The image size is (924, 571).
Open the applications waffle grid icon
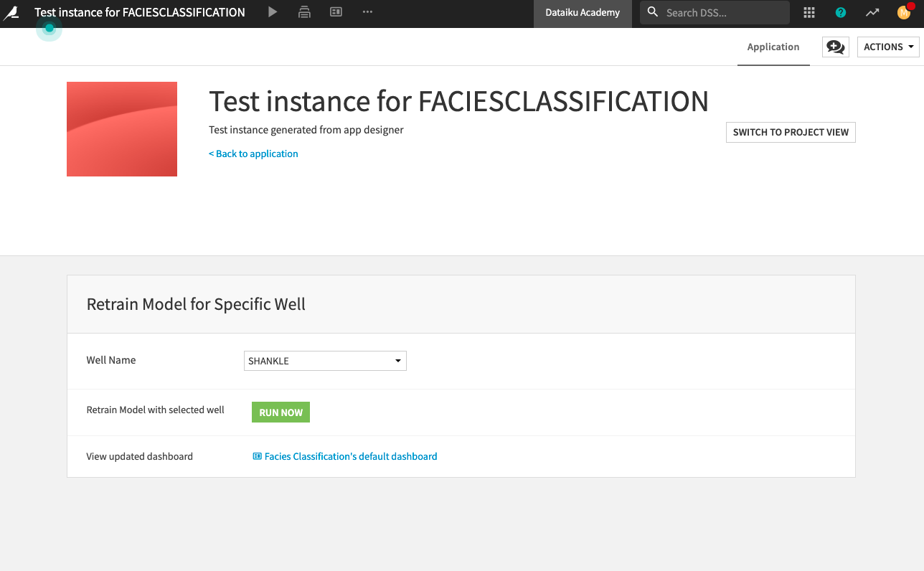pos(808,12)
